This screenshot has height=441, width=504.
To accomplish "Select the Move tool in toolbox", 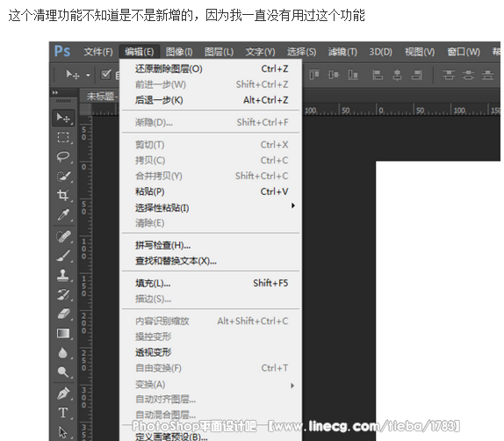I will (x=63, y=118).
